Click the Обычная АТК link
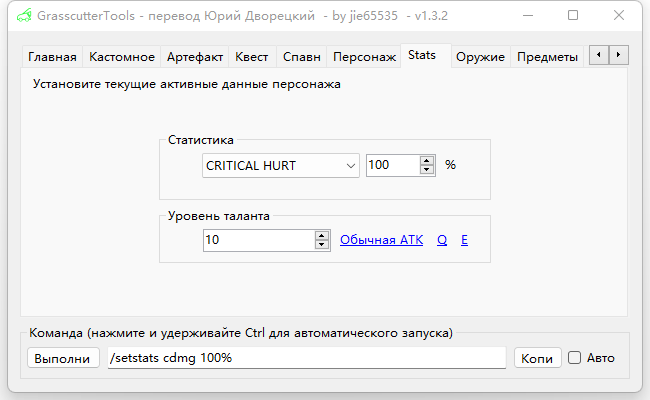Image resolution: width=650 pixels, height=400 pixels. [381, 240]
